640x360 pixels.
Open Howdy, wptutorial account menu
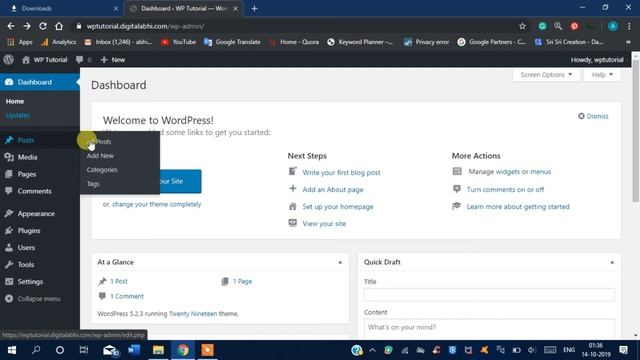pos(597,60)
